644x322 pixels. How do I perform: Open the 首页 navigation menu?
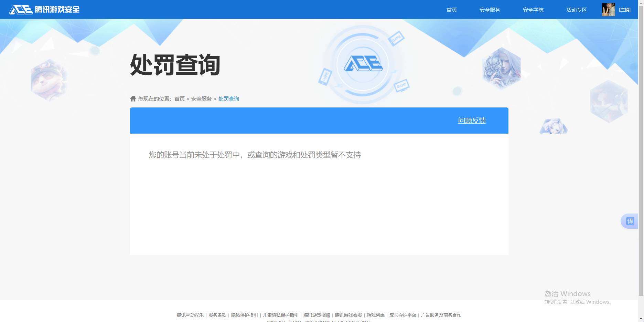click(x=451, y=10)
